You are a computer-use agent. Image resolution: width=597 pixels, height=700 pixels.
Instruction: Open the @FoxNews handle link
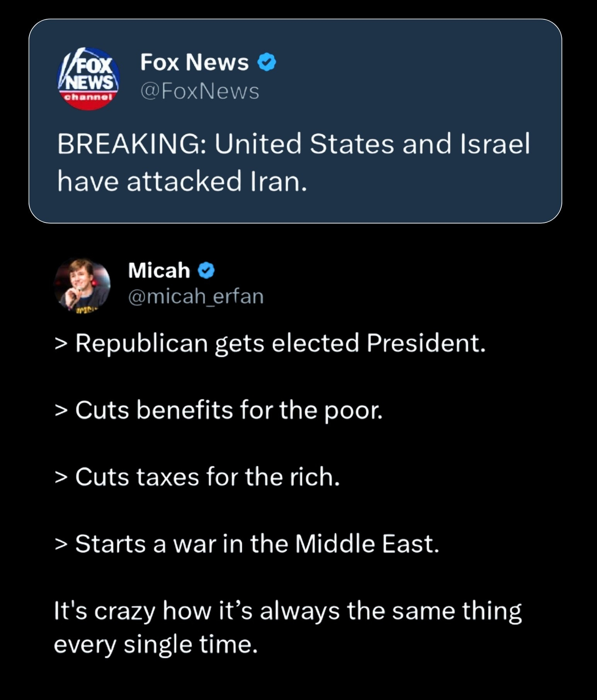(x=199, y=92)
